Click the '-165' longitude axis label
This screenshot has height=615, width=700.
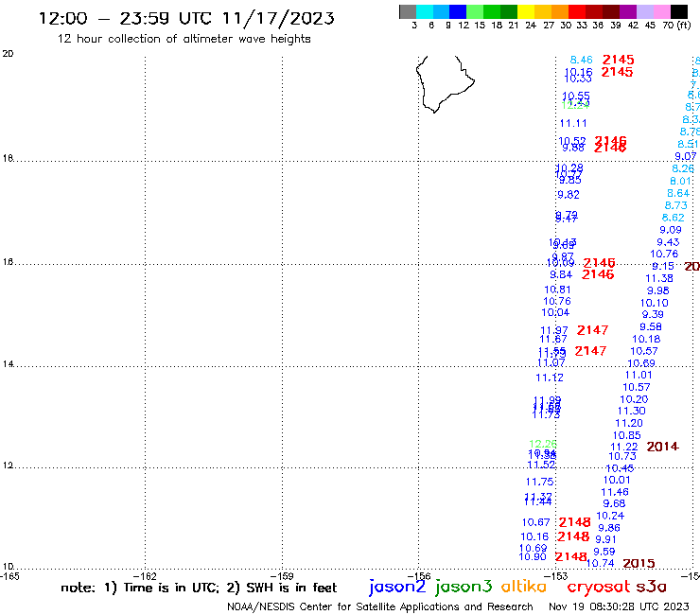pyautogui.click(x=9, y=576)
